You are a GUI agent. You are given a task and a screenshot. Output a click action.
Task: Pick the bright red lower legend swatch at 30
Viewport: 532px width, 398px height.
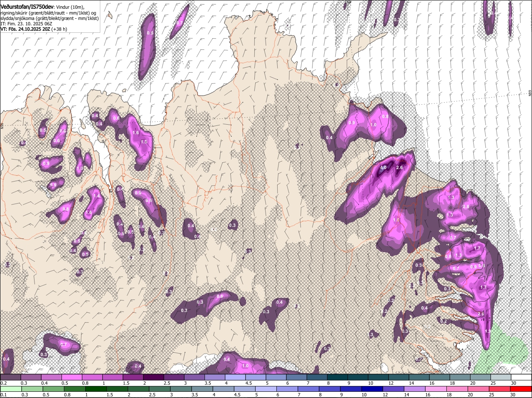click(x=520, y=389)
